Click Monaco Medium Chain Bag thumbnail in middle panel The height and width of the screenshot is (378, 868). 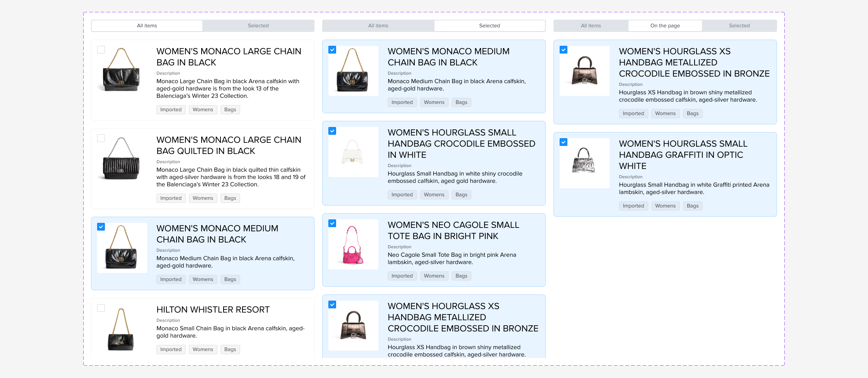coord(353,71)
